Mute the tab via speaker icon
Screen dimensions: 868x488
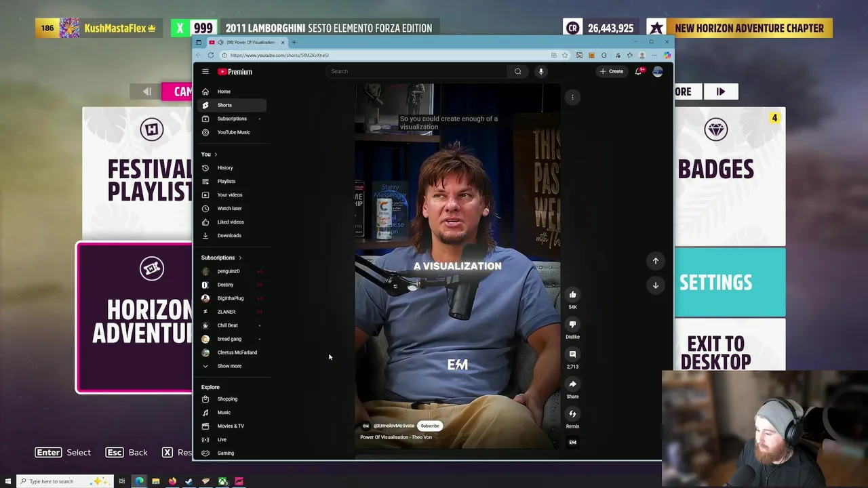point(220,42)
